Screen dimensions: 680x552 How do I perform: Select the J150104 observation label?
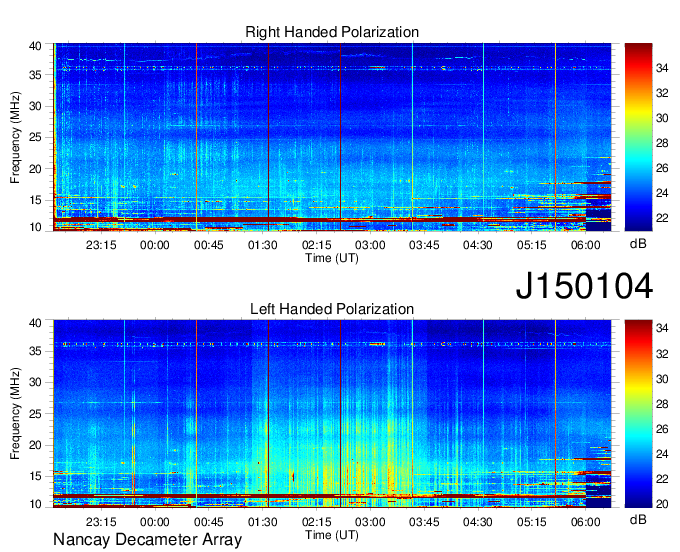pyautogui.click(x=584, y=286)
